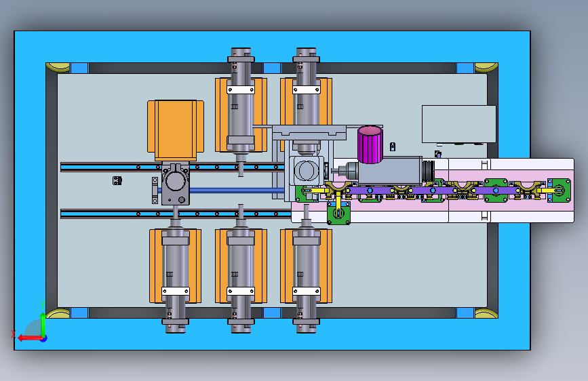Pick the top-left yellow corner foot
Viewport: 588px width, 381px height.
point(58,67)
